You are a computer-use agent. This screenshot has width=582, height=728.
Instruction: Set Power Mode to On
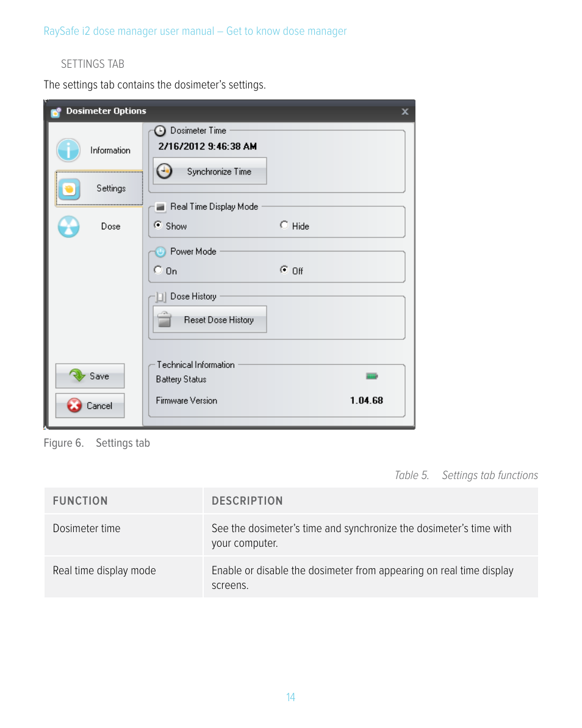pyautogui.click(x=158, y=270)
